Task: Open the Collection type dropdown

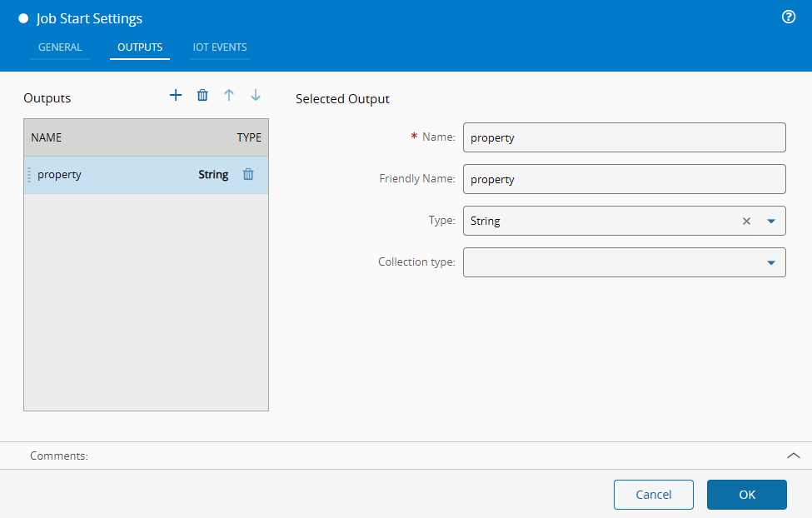Action: click(770, 263)
